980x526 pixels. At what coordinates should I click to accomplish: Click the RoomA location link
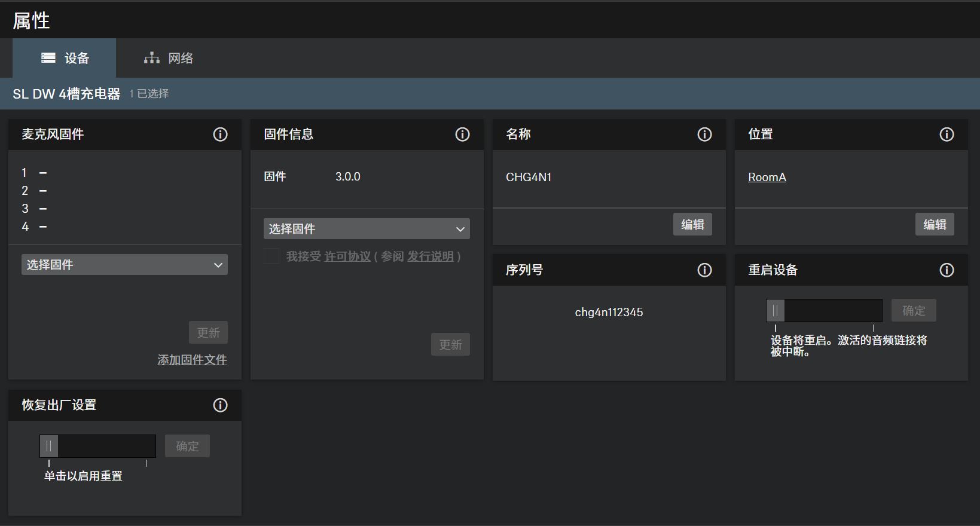click(x=767, y=178)
